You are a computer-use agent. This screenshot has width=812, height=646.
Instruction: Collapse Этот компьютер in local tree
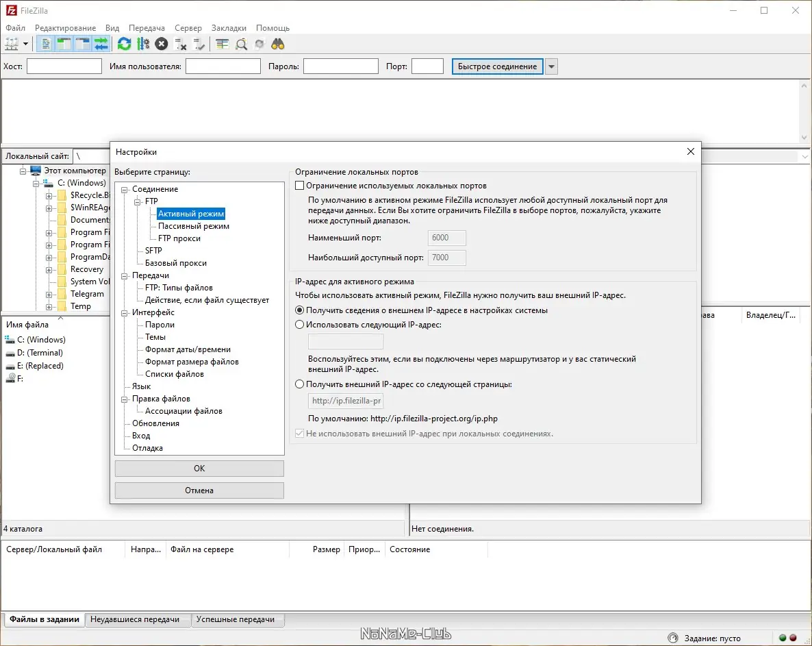coord(23,171)
